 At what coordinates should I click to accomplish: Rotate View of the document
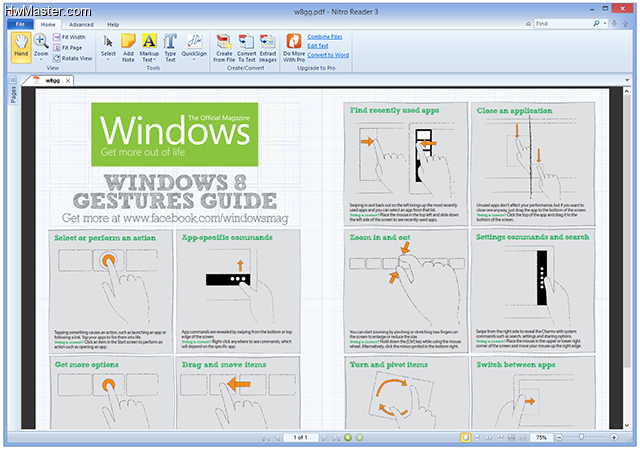click(x=73, y=58)
